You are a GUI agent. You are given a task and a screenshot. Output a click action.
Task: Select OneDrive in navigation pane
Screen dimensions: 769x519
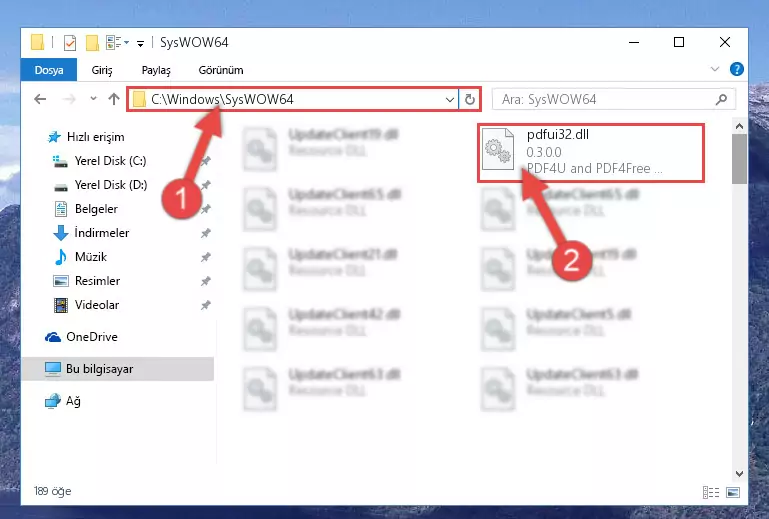pos(92,337)
